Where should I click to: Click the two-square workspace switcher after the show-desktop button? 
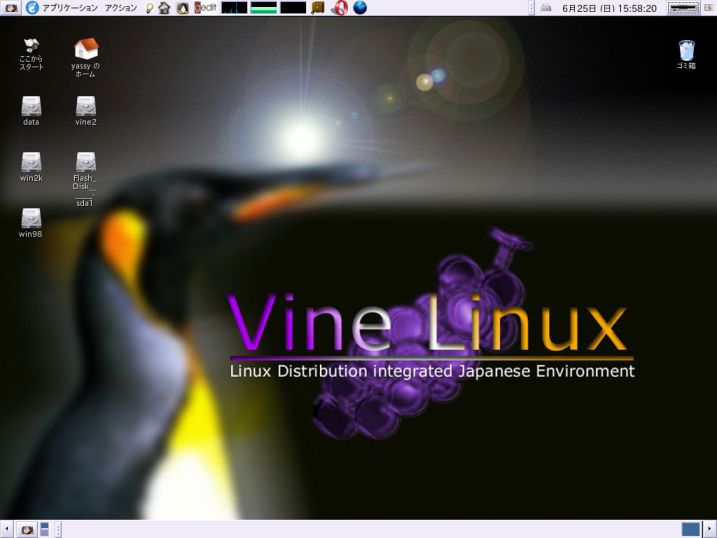(x=44, y=529)
